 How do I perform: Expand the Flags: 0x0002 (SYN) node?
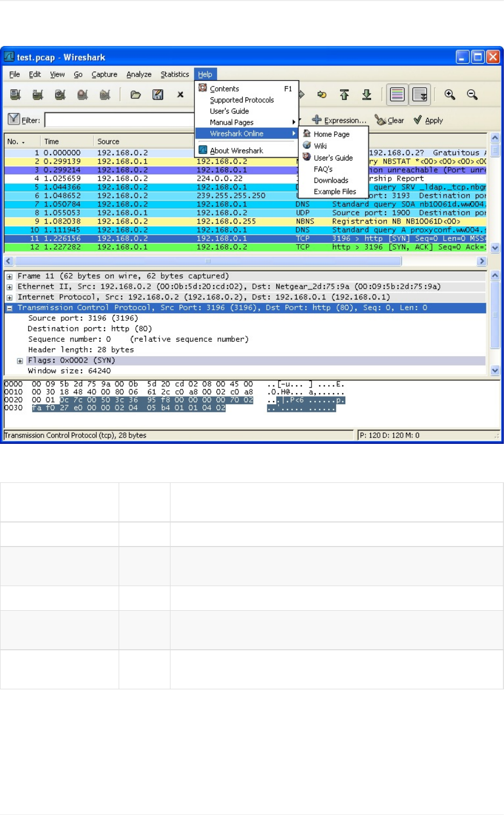tap(20, 361)
